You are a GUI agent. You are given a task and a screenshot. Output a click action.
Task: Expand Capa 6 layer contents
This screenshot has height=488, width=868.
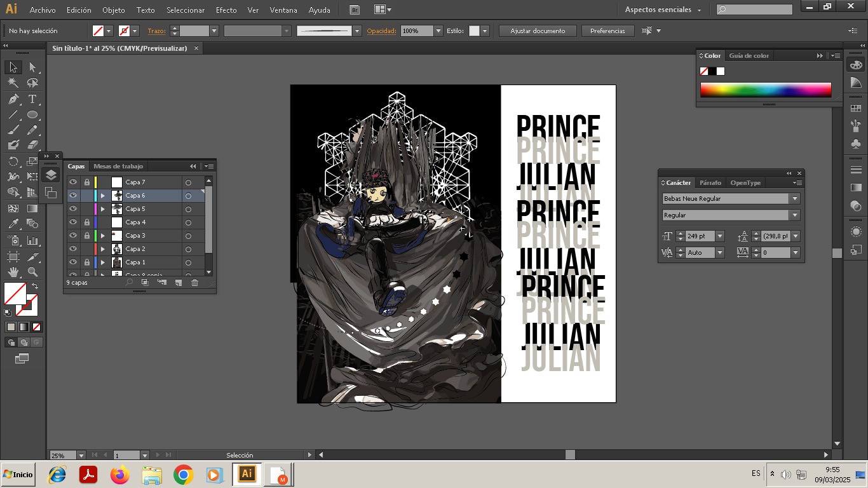click(x=103, y=196)
